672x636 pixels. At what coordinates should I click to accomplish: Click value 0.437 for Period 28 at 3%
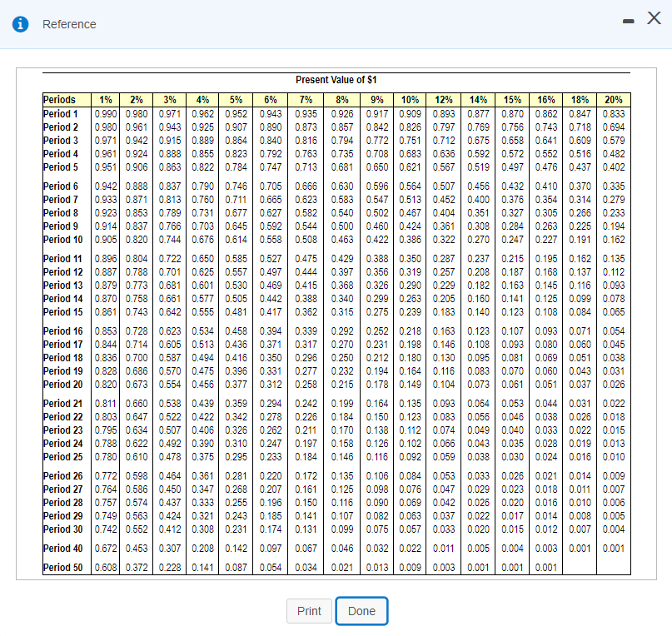pyautogui.click(x=170, y=503)
